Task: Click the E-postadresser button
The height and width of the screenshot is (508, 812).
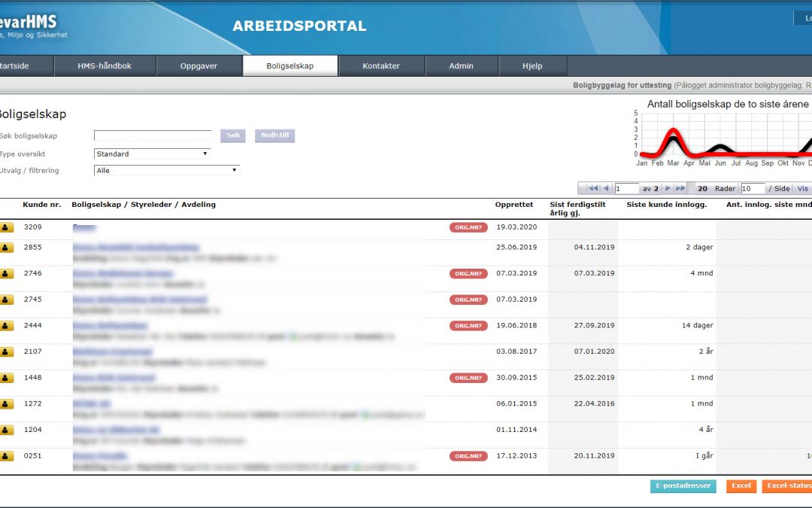Action: point(683,486)
